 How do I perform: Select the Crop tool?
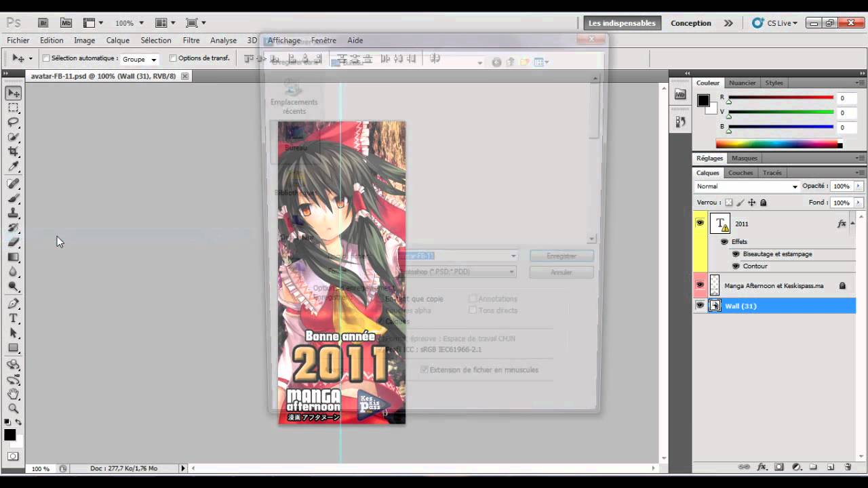coord(14,152)
